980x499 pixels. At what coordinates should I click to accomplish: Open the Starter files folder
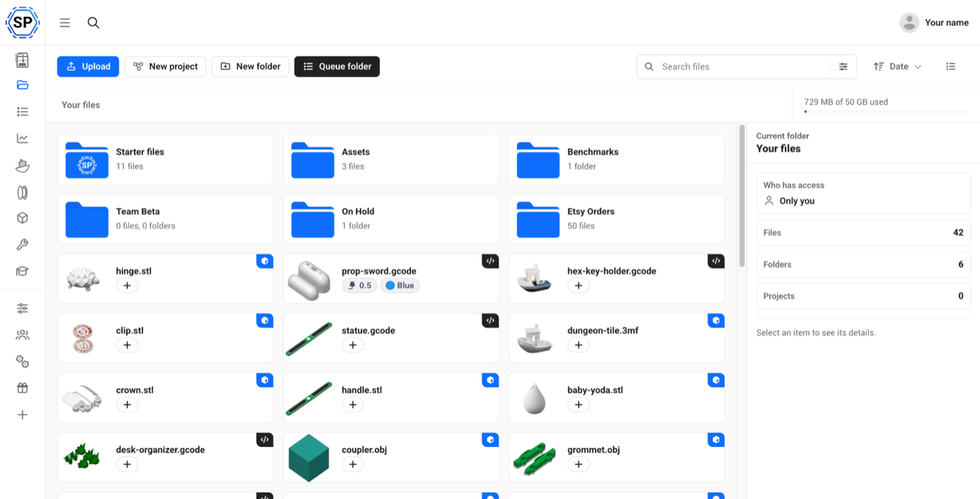[165, 159]
